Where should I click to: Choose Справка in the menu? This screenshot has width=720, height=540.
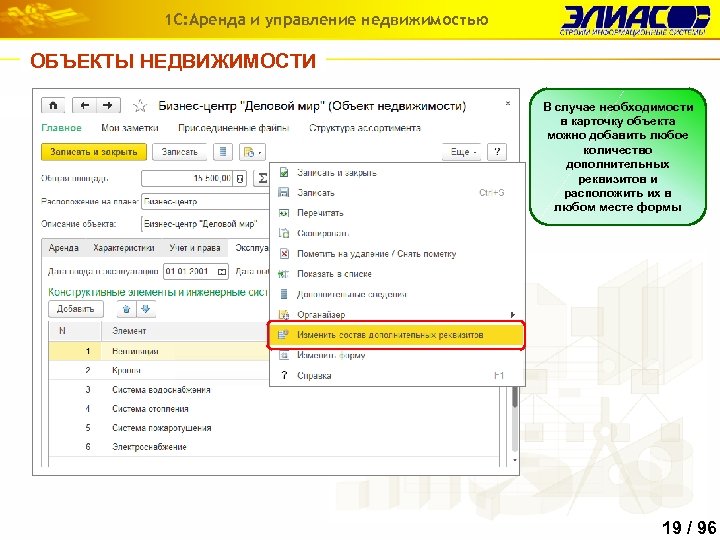click(397, 376)
